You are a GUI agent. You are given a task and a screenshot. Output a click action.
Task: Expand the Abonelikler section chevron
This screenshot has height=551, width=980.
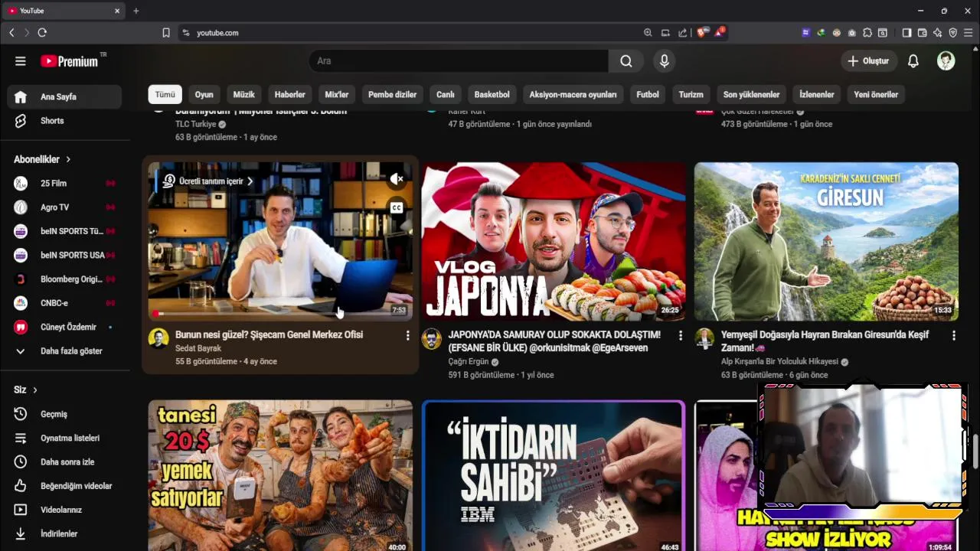(68, 159)
